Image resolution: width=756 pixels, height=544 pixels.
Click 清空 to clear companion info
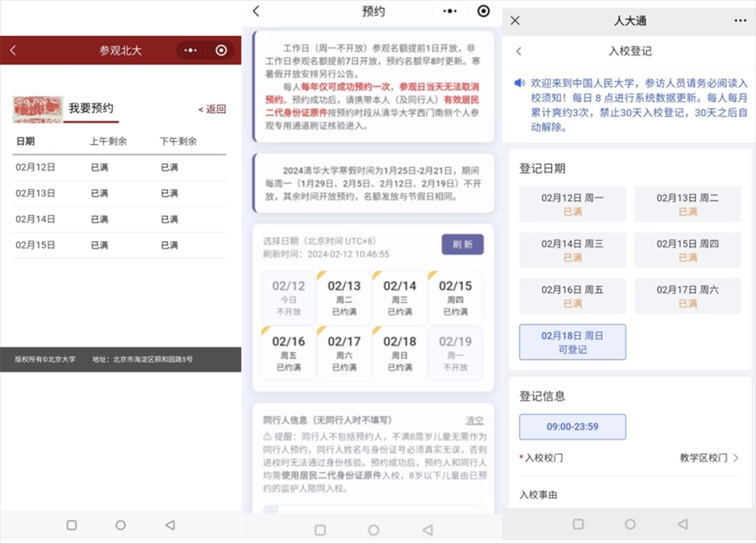point(474,420)
